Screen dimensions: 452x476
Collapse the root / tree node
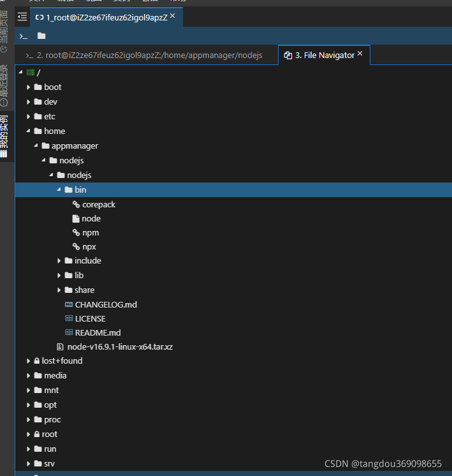pyautogui.click(x=20, y=72)
